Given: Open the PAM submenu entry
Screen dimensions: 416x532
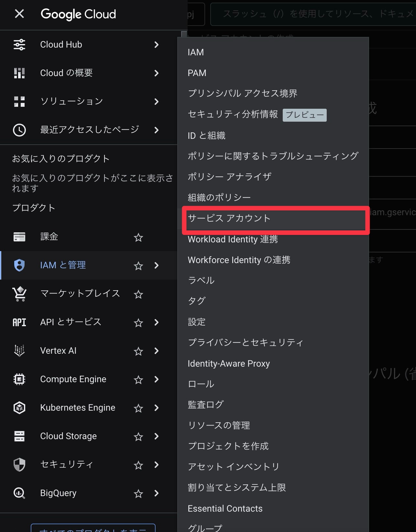Looking at the screenshot, I should tap(273, 73).
